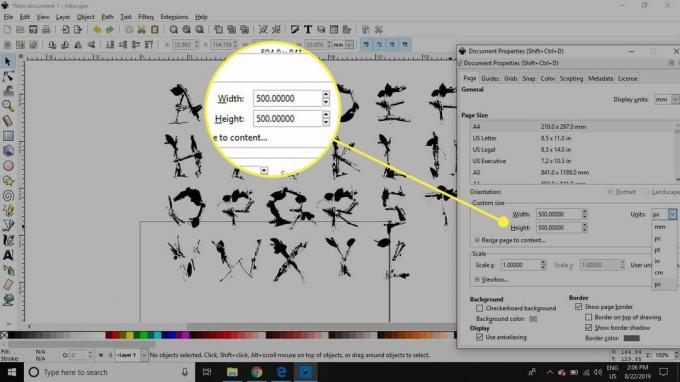Select the Calligraphy tool
This screenshot has height=382, width=680.
8,240
